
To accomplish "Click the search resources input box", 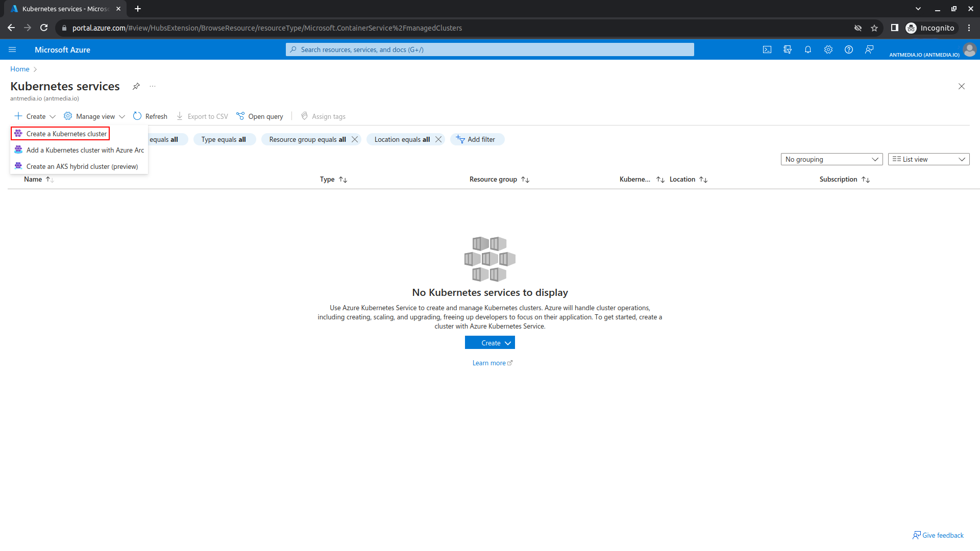I will 490,49.
